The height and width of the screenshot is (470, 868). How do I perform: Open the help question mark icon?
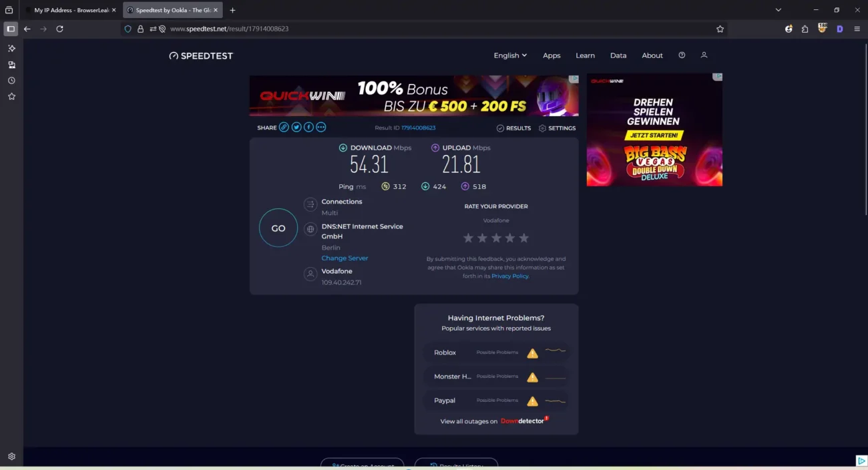coord(682,55)
